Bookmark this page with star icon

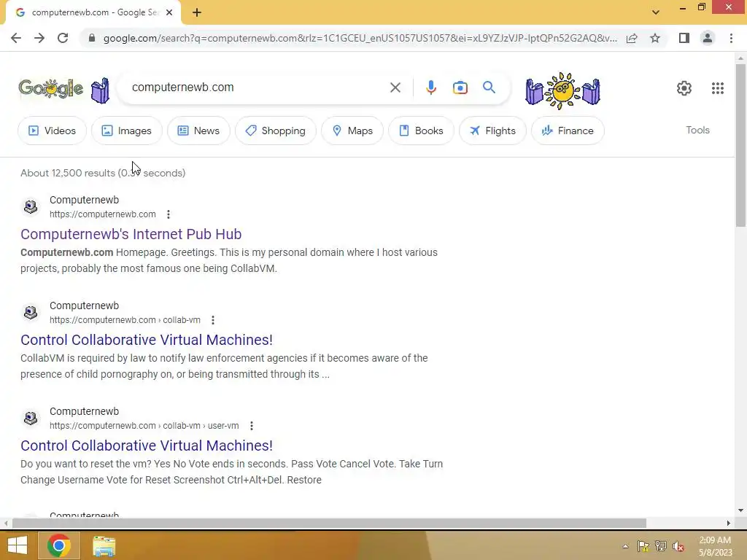click(655, 38)
